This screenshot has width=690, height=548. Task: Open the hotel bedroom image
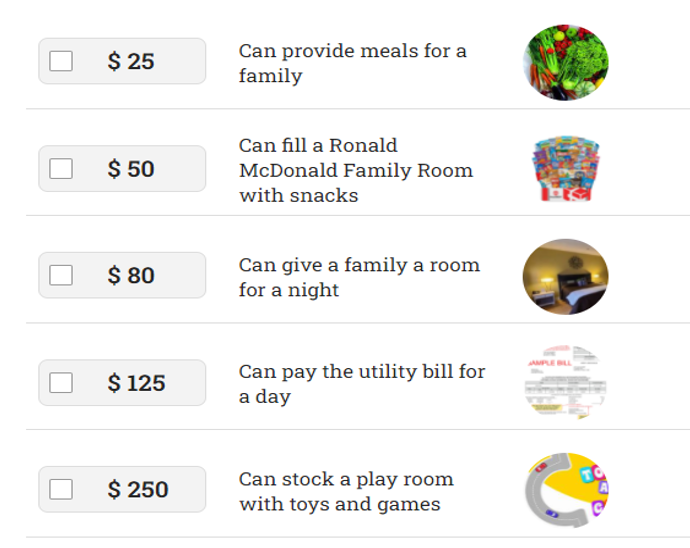(x=565, y=276)
